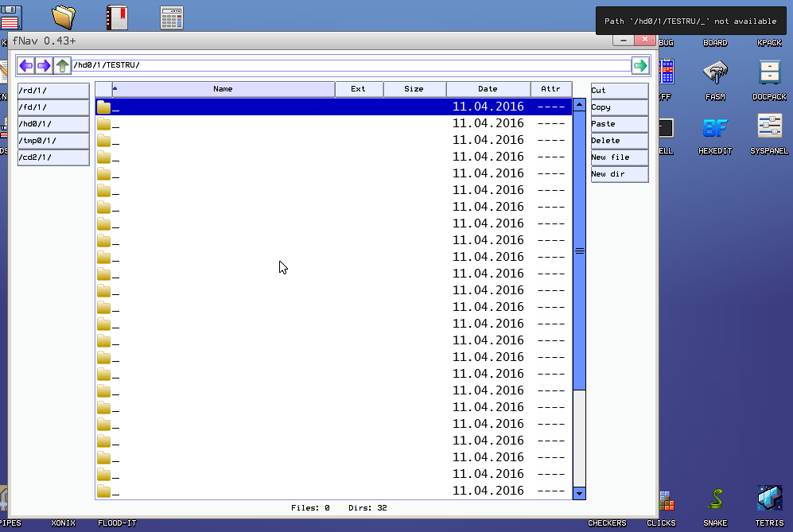Click the New dir button
The width and height of the screenshot is (793, 532).
(619, 174)
